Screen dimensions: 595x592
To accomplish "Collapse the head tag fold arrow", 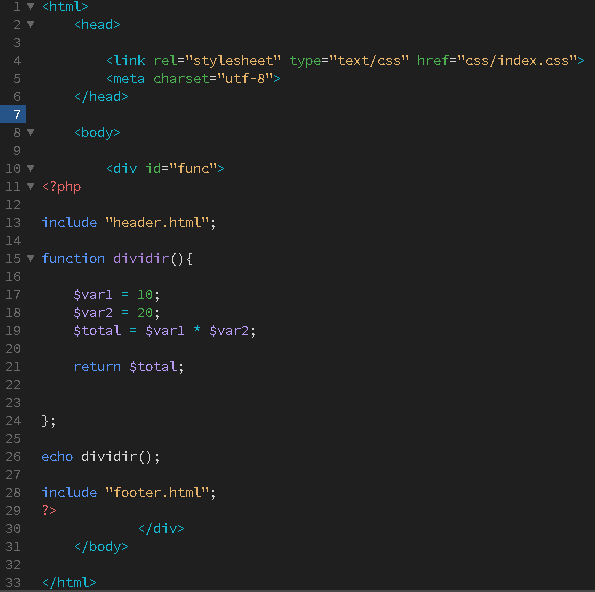I will point(31,24).
